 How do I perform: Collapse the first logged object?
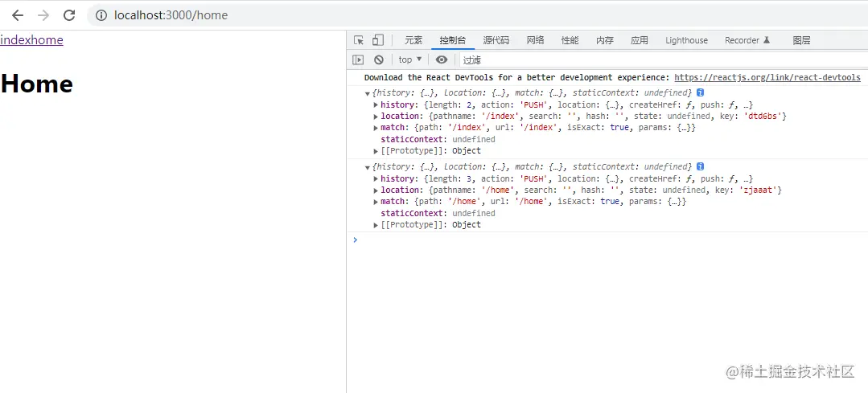368,93
